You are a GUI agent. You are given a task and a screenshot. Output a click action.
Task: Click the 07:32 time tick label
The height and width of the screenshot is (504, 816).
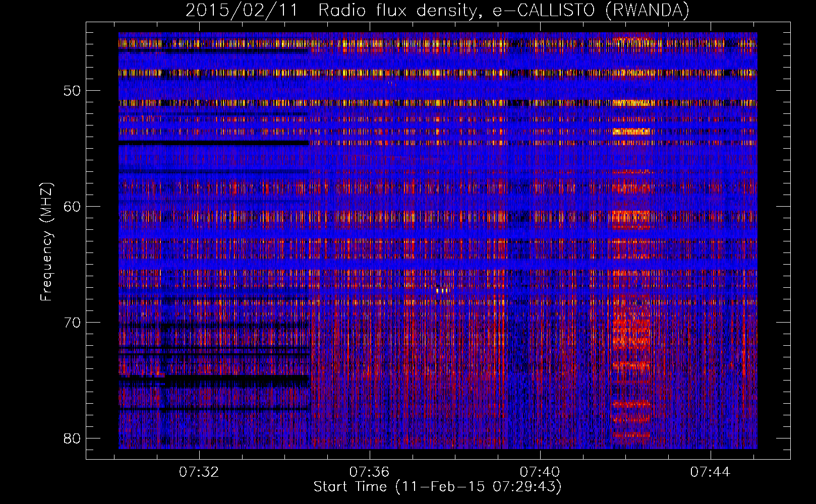[x=199, y=472]
